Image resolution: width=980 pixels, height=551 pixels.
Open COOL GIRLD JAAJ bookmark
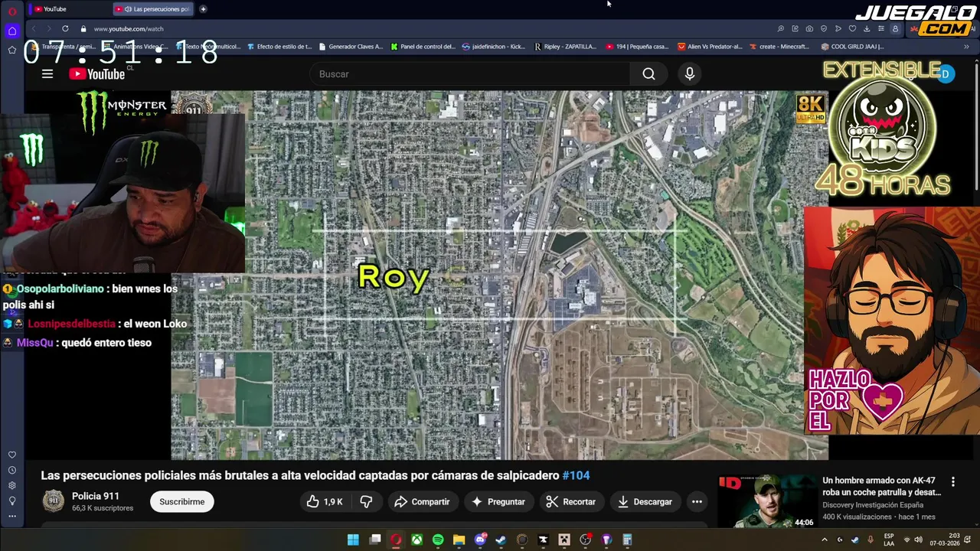click(852, 47)
